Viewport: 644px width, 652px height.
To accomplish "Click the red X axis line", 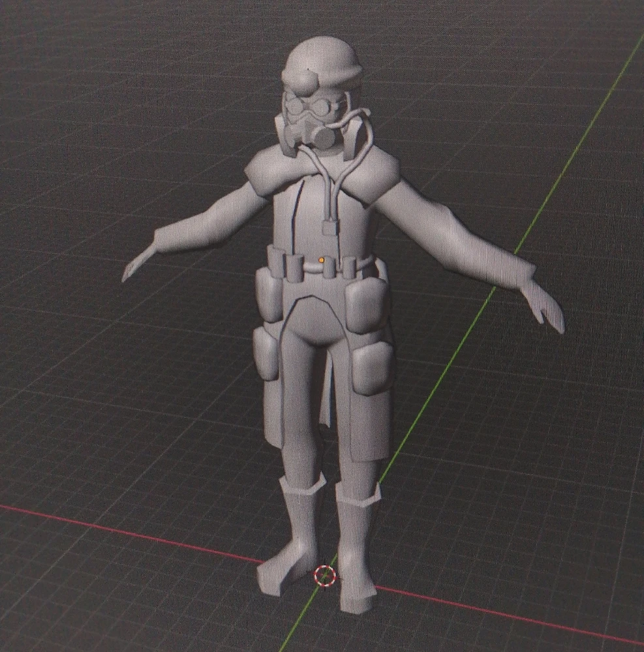I will [x=130, y=531].
